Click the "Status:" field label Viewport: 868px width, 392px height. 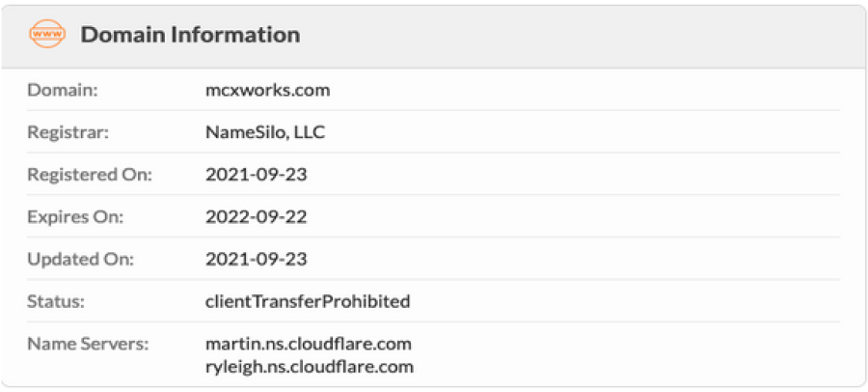pos(57,301)
